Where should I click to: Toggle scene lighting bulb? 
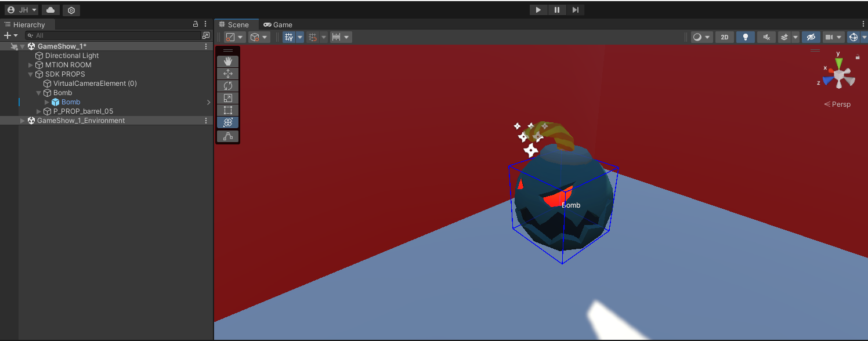(x=745, y=37)
